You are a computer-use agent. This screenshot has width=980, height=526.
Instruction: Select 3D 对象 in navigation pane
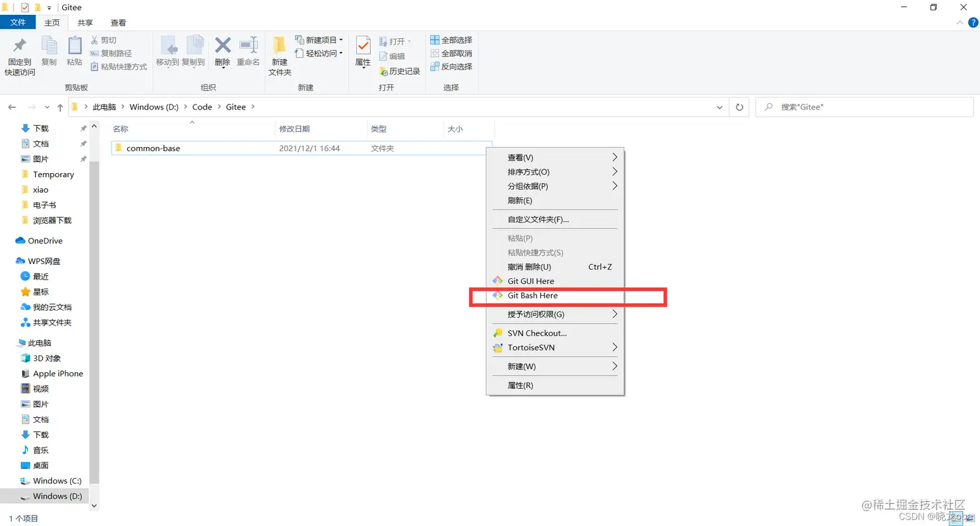(47, 358)
